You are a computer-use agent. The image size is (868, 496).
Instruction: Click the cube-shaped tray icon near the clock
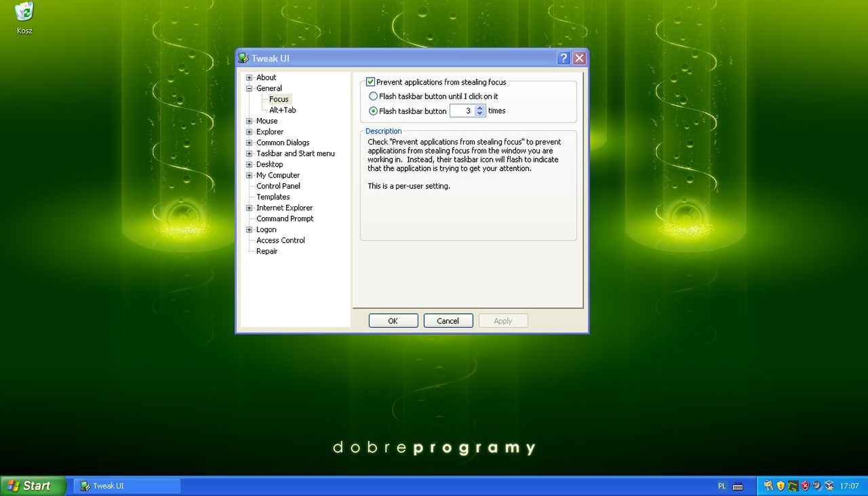tap(829, 485)
